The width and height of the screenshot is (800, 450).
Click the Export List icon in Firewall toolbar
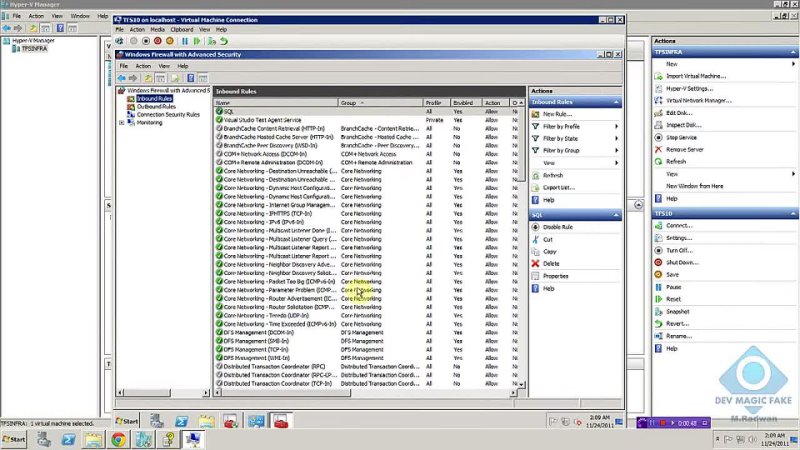pyautogui.click(x=175, y=78)
